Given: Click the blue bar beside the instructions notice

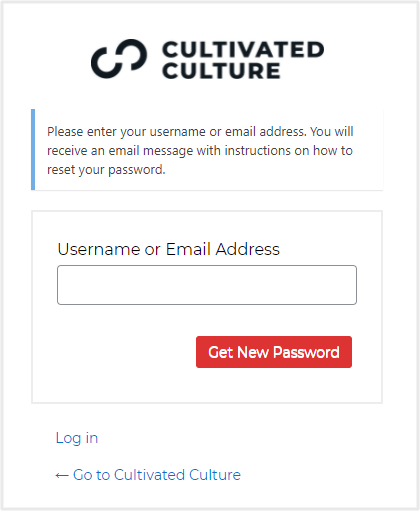Looking at the screenshot, I should click(33, 150).
